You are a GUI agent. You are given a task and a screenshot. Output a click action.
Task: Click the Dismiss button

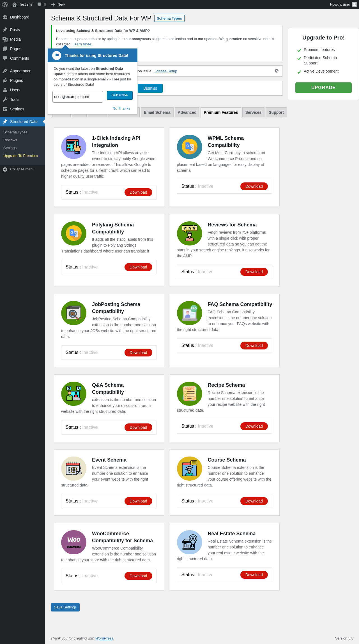click(x=150, y=88)
